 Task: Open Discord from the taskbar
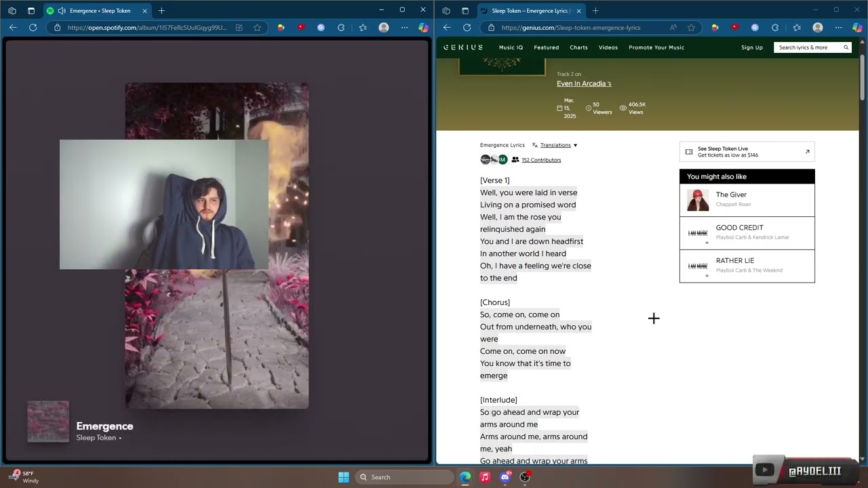click(505, 477)
